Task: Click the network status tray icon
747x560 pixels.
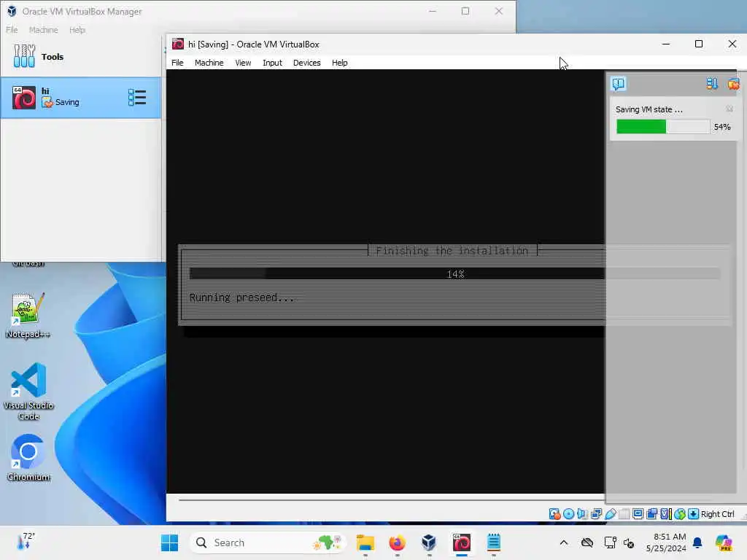Action: coord(611,542)
